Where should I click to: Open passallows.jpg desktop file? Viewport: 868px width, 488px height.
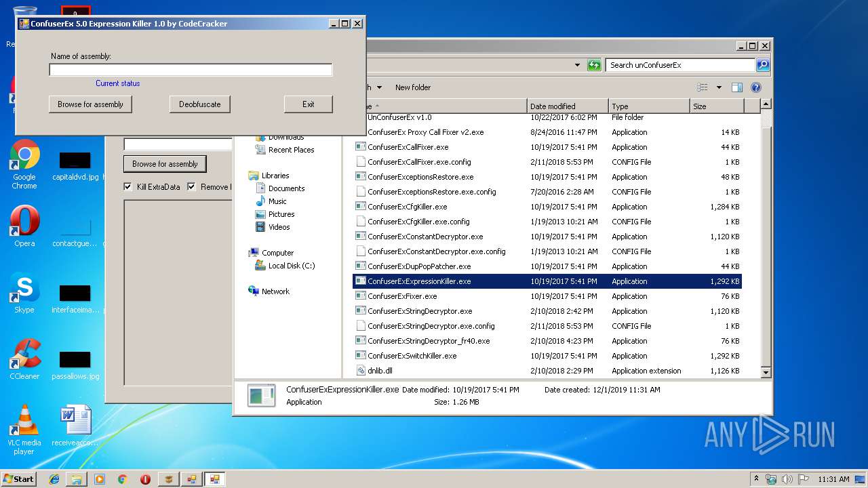(75, 366)
